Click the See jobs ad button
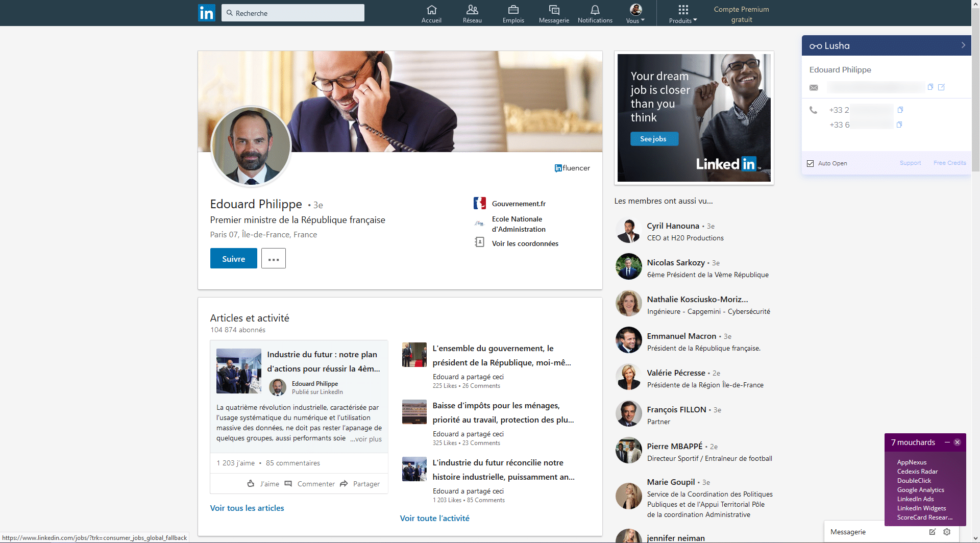Screen dimensions: 980x543 (x=654, y=139)
